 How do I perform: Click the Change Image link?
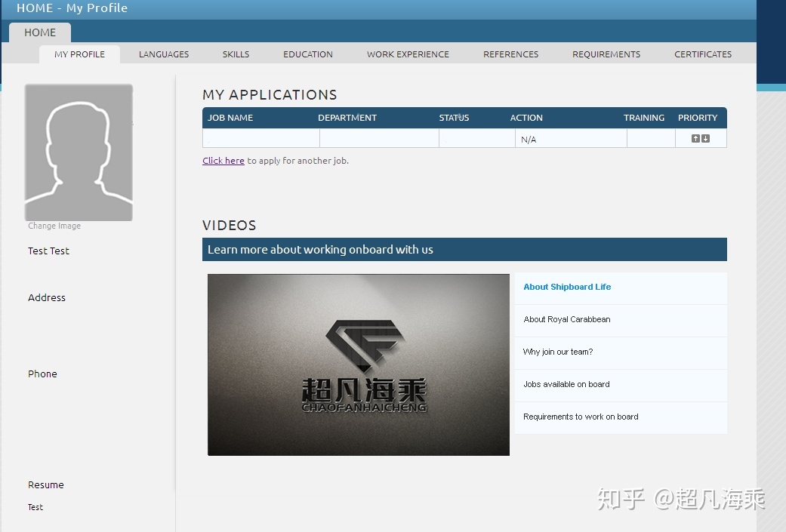[54, 226]
